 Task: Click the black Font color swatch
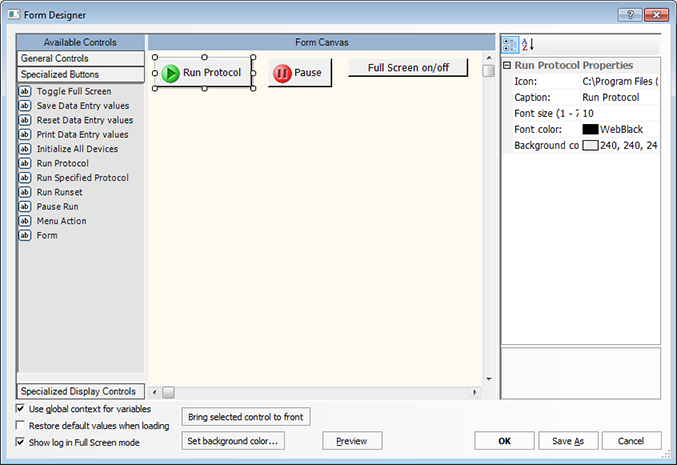tap(590, 129)
